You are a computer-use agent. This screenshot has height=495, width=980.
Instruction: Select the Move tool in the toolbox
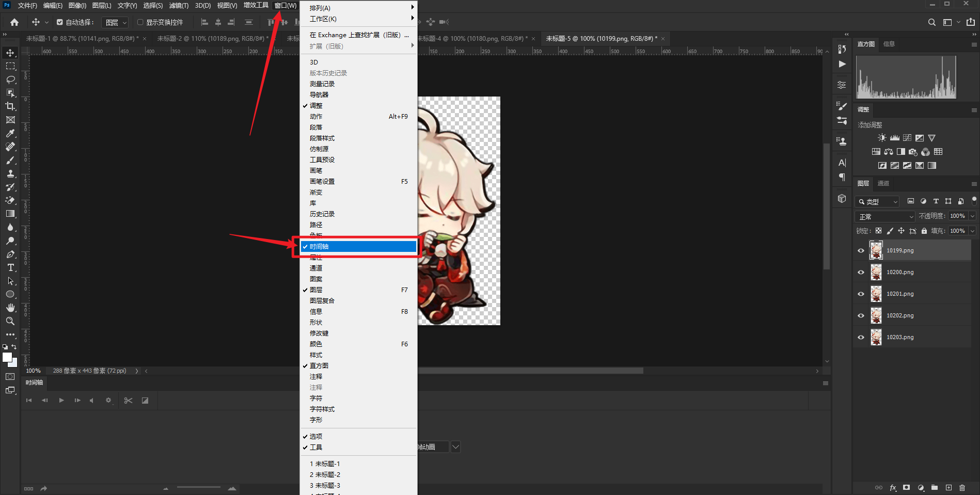pyautogui.click(x=10, y=53)
